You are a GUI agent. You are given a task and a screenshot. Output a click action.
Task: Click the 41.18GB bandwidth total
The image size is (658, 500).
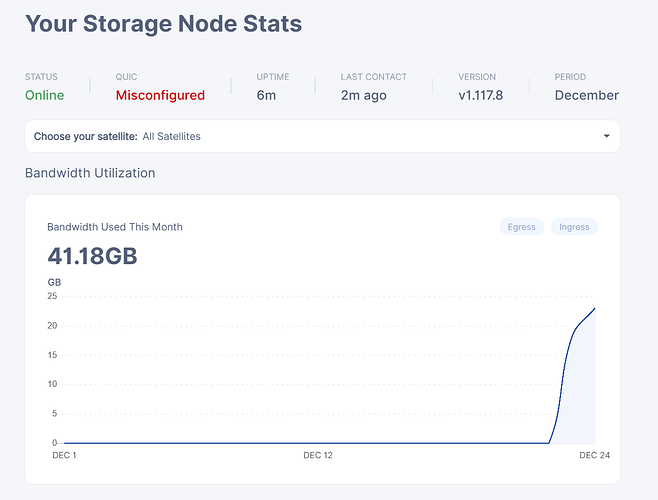92,257
